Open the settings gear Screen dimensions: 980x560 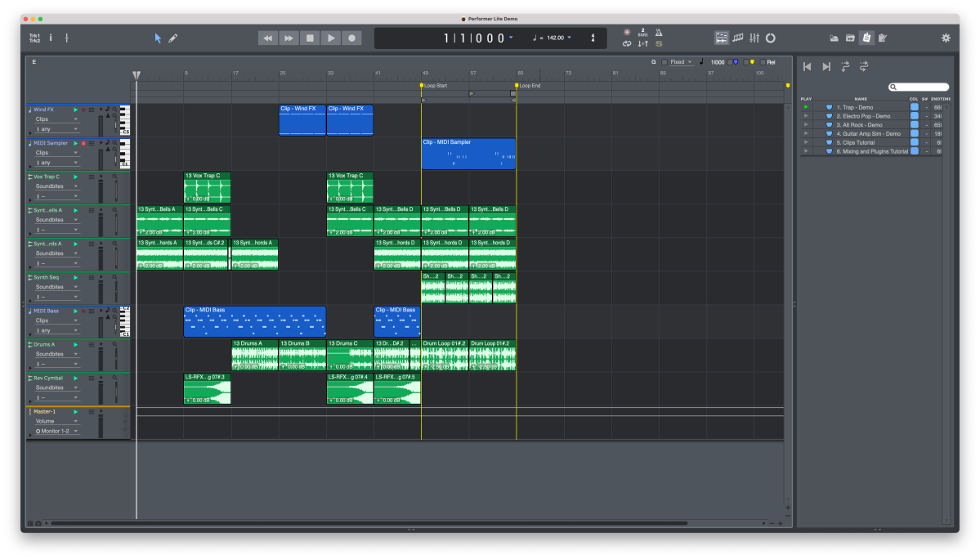click(x=946, y=38)
